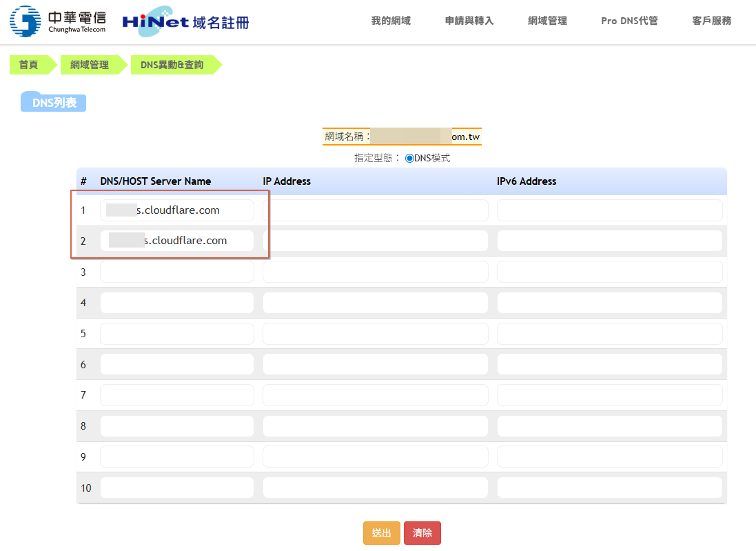Click row 4 DNS server name field
The height and width of the screenshot is (551, 756).
[177, 303]
